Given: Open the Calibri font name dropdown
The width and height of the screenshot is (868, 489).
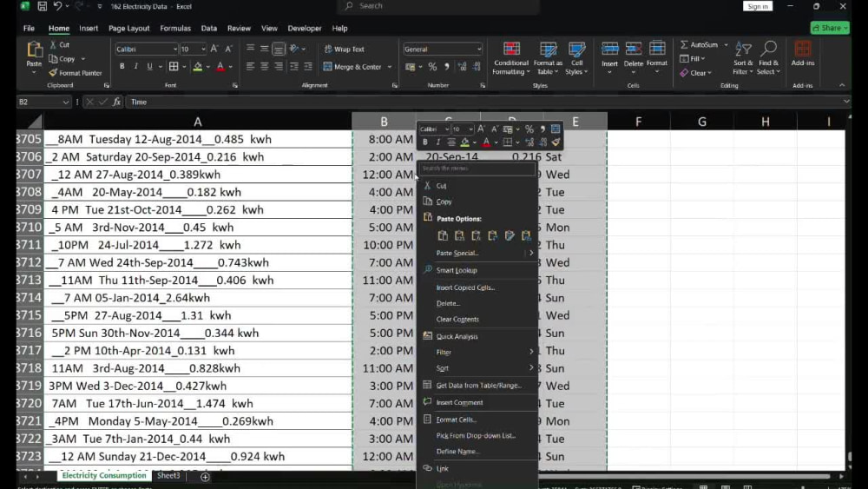Looking at the screenshot, I should (x=175, y=49).
